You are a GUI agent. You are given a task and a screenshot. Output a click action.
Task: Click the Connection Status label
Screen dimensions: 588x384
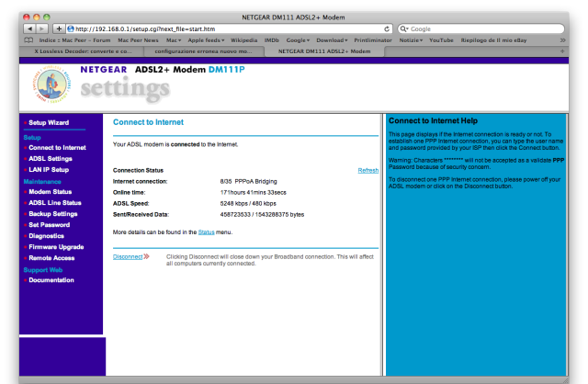click(x=138, y=170)
